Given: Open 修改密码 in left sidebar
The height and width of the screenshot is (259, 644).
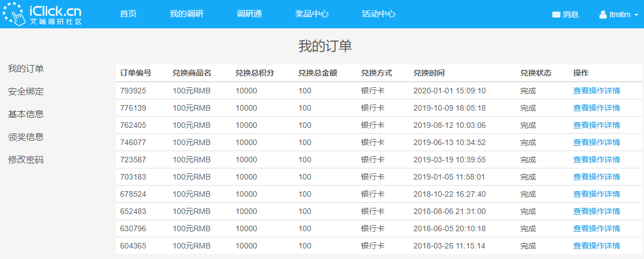Looking at the screenshot, I should (x=26, y=160).
